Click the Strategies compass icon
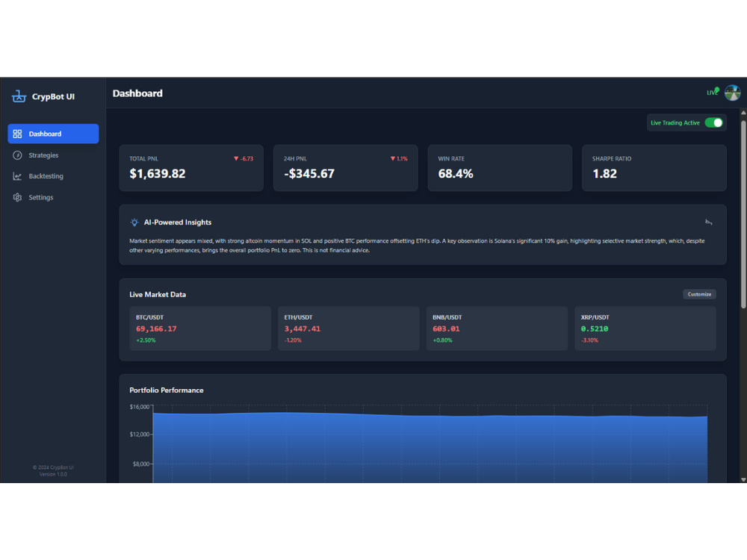This screenshot has width=747, height=560. (18, 155)
